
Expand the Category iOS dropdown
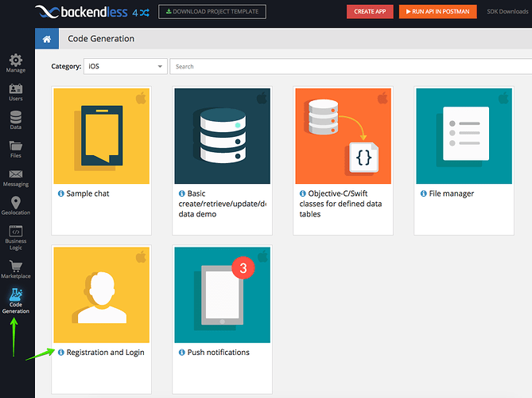click(x=126, y=66)
